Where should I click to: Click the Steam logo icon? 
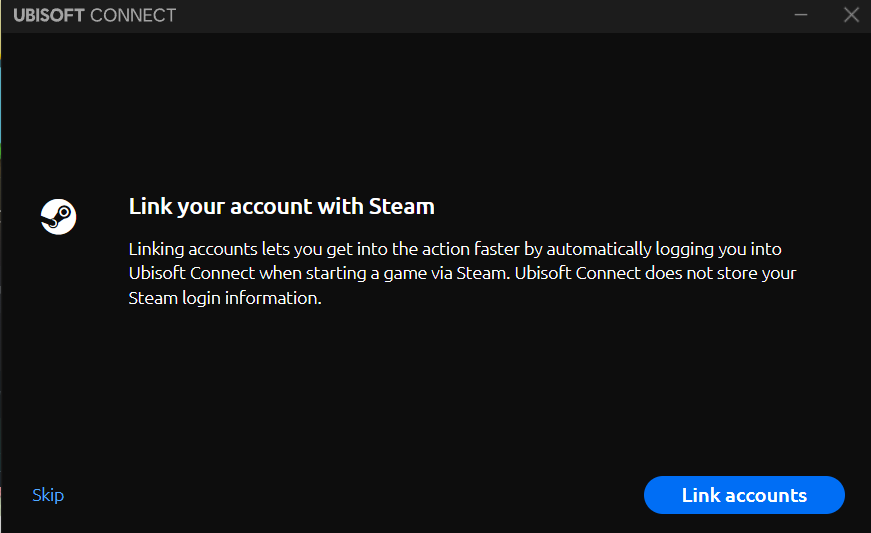tap(58, 216)
